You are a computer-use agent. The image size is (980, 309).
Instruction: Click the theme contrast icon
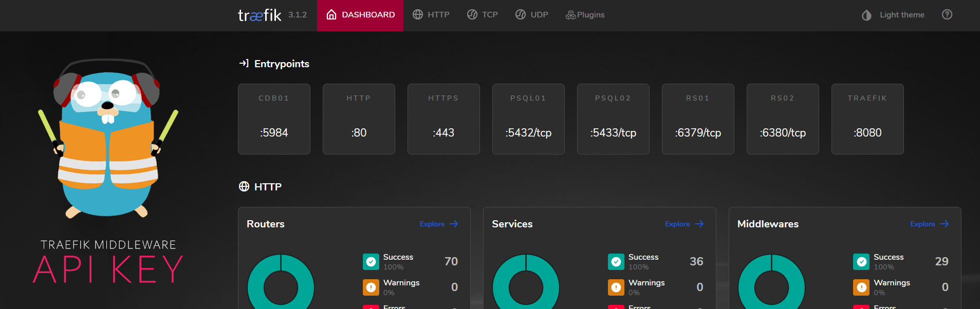click(x=866, y=15)
